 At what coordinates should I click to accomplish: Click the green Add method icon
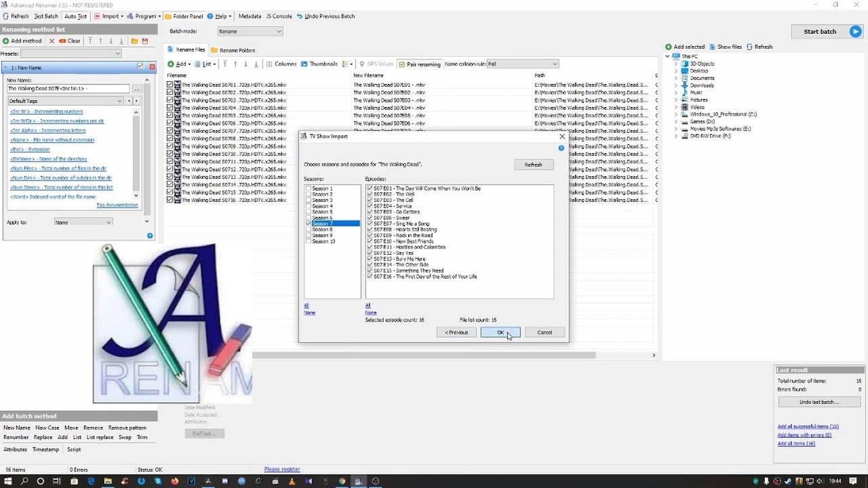coord(6,41)
